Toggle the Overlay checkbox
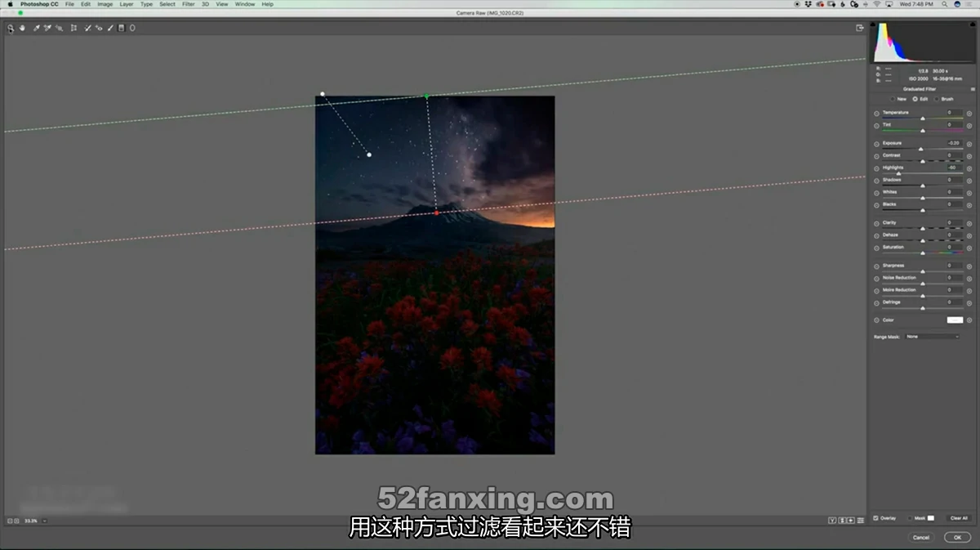 pos(875,518)
